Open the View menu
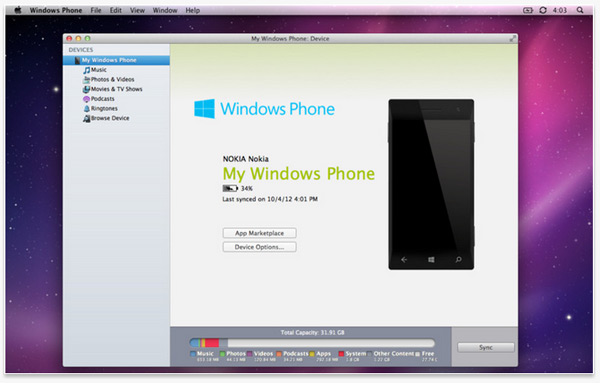 click(137, 10)
